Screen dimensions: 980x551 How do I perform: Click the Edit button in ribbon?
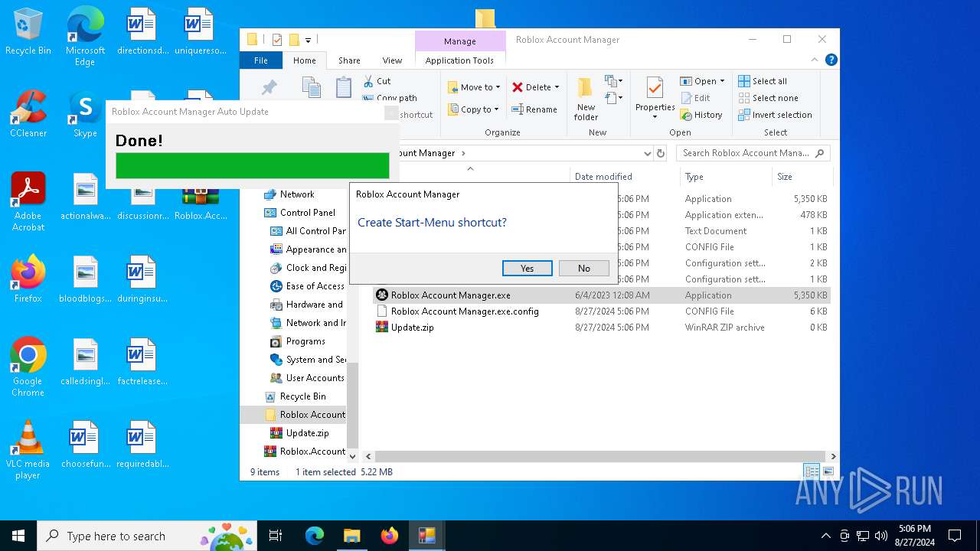pyautogui.click(x=695, y=98)
